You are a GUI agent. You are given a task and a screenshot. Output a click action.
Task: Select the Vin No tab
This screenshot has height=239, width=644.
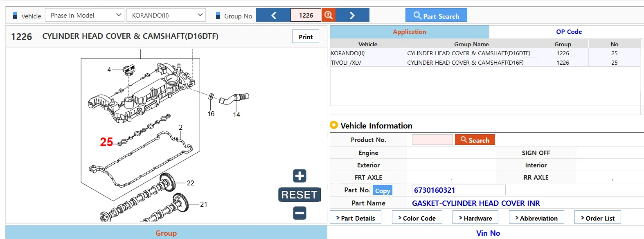(x=488, y=232)
